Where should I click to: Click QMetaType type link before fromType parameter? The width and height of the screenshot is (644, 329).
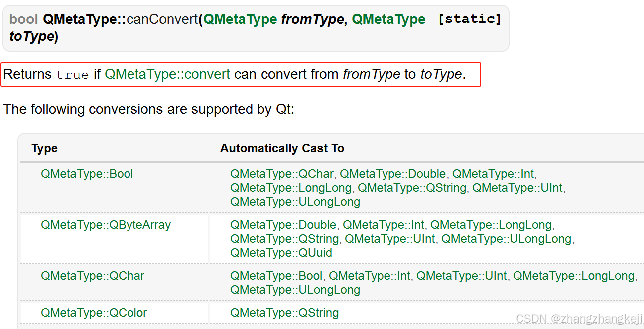point(240,19)
